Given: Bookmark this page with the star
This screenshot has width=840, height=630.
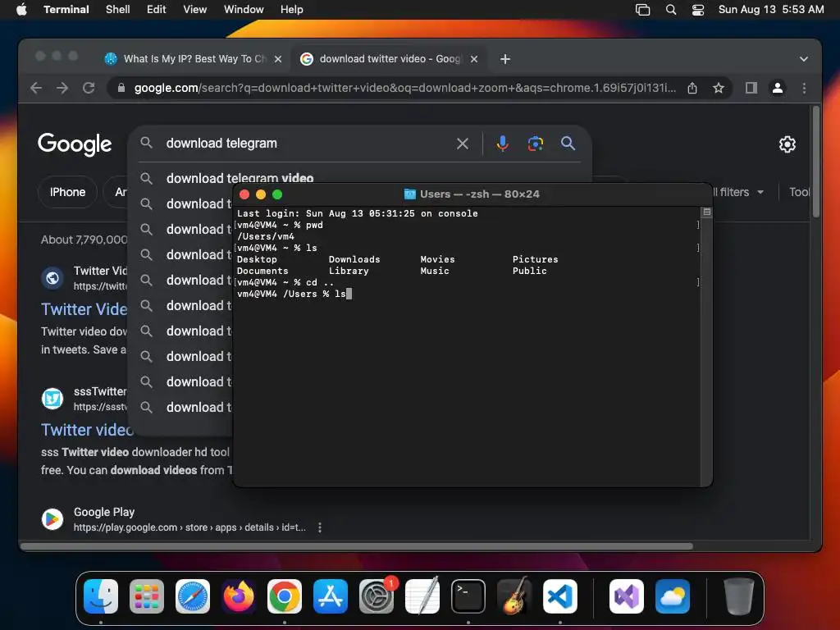Looking at the screenshot, I should 719,88.
